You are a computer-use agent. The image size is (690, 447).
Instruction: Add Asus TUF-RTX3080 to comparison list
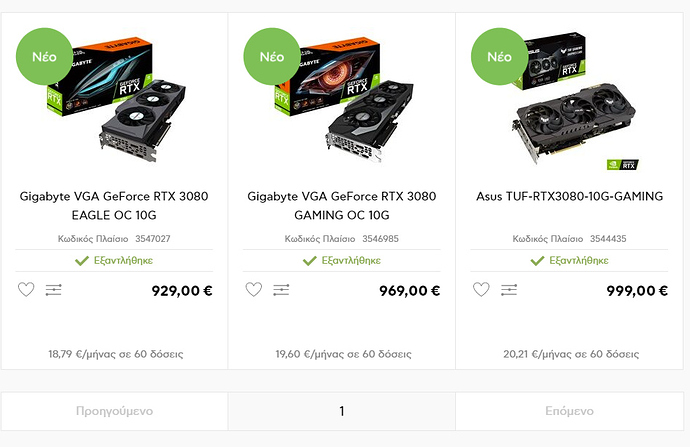(509, 290)
